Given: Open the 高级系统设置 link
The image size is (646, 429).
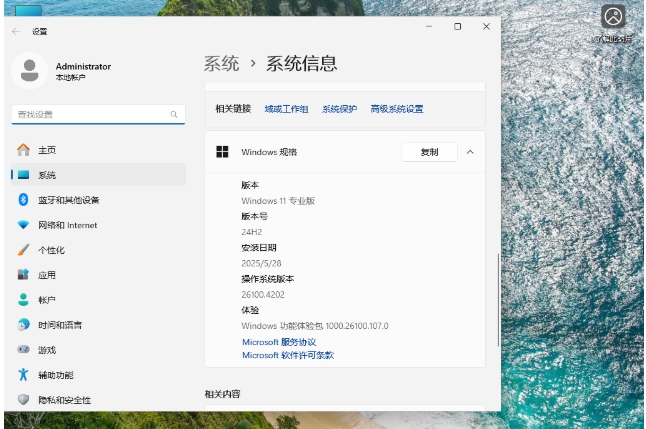Looking at the screenshot, I should click(x=396, y=109).
